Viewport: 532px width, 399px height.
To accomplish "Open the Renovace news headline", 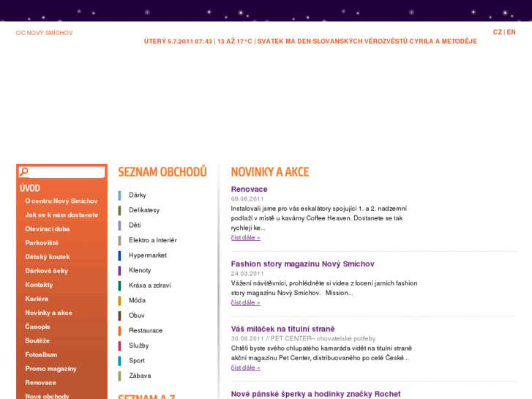I will (249, 189).
